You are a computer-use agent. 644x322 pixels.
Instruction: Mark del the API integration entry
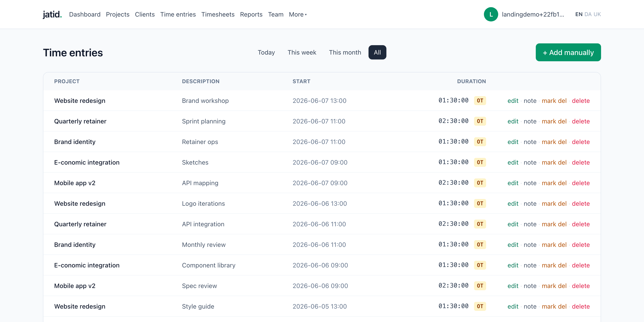pyautogui.click(x=554, y=224)
